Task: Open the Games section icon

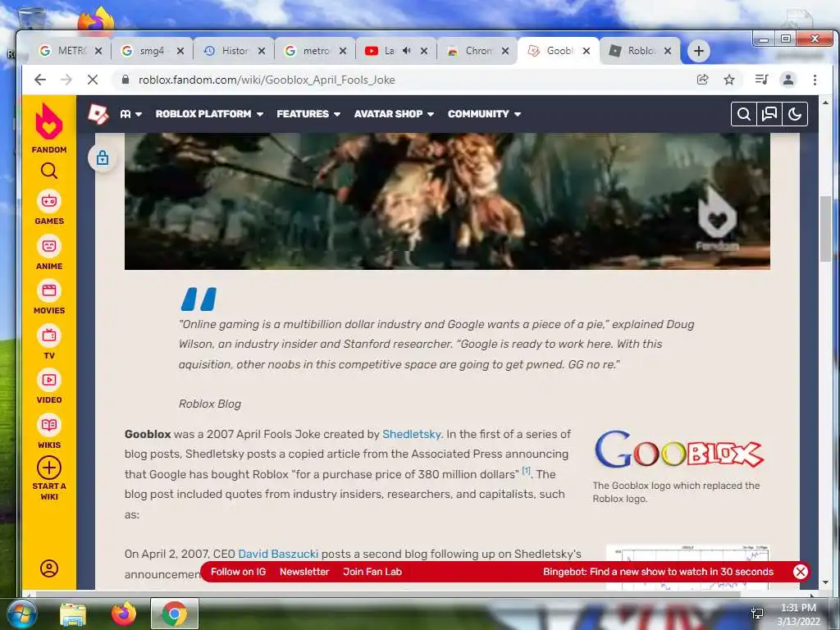Action: [x=48, y=201]
